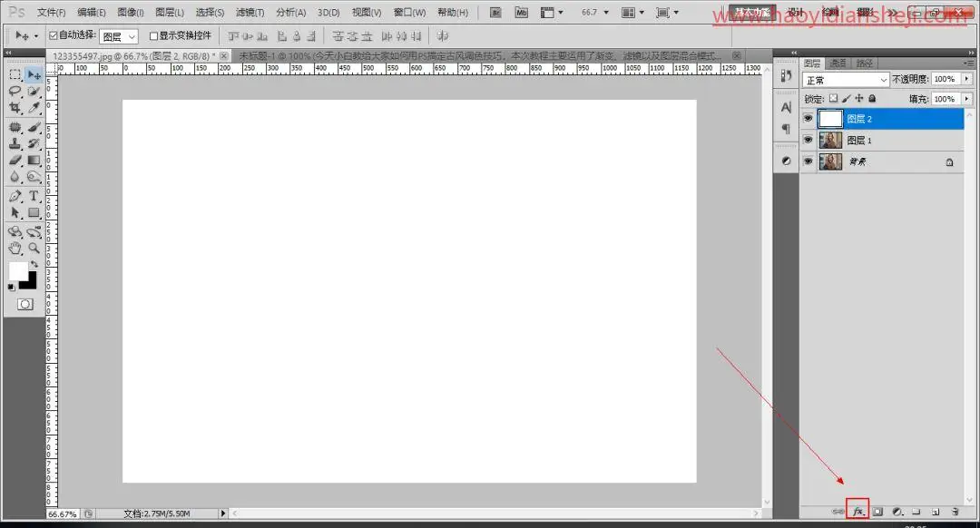Select the Quick Selection tool

34,92
